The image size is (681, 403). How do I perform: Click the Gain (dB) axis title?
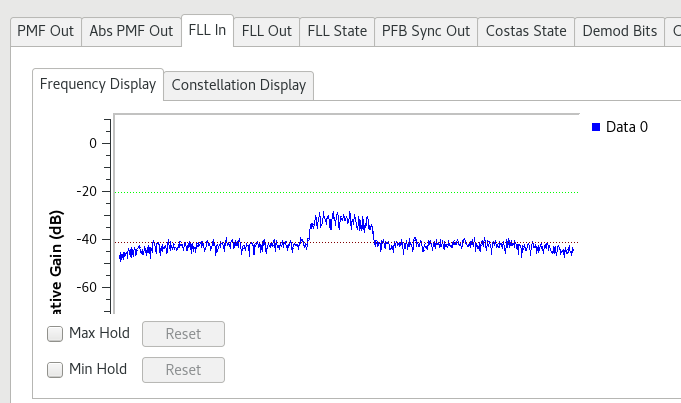coord(56,262)
